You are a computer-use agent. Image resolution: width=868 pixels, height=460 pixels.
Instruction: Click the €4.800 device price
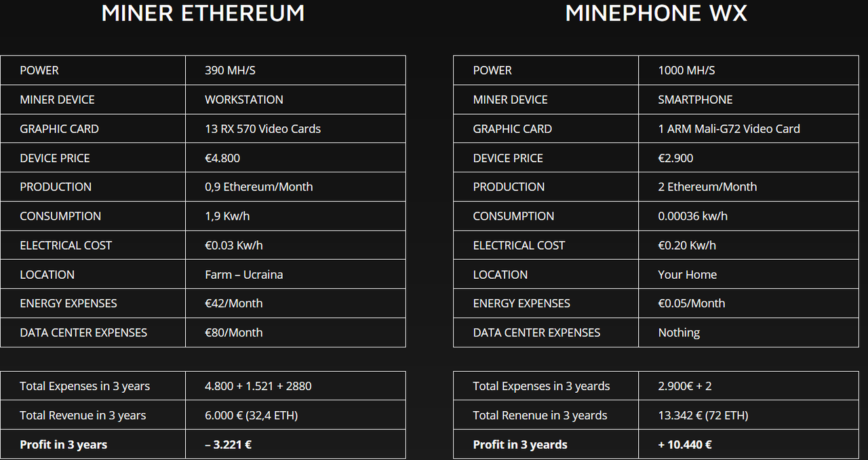[222, 158]
